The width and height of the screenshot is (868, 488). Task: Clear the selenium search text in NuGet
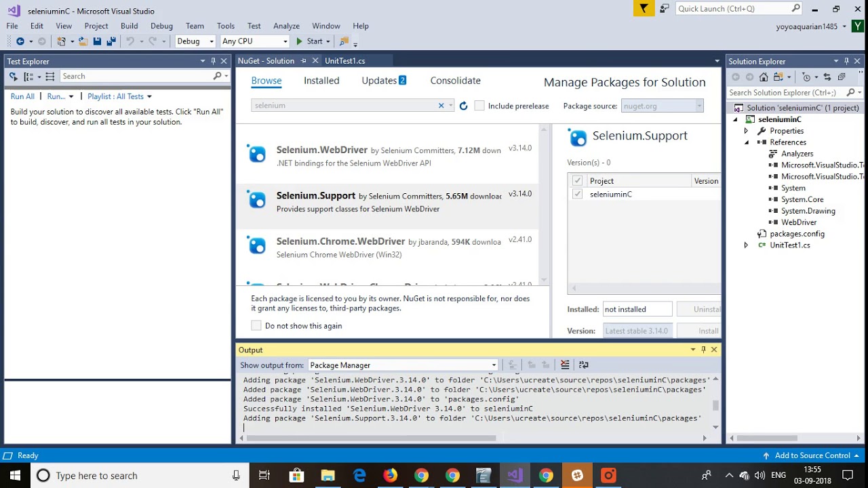[441, 106]
